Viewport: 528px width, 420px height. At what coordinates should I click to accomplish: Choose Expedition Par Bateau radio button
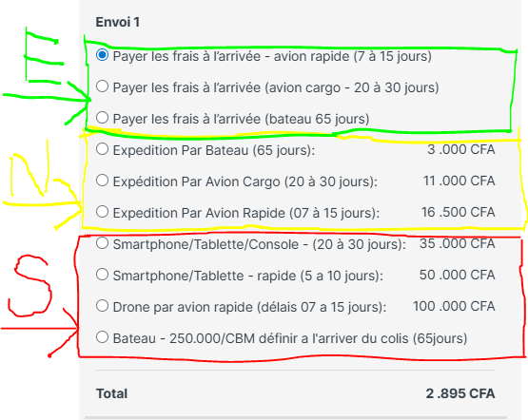point(102,149)
